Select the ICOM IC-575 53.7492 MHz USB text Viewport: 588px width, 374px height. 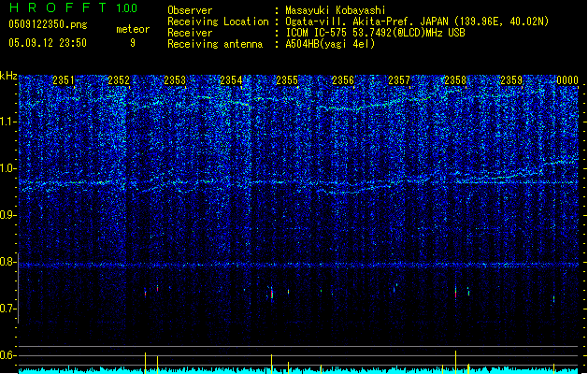coord(375,33)
